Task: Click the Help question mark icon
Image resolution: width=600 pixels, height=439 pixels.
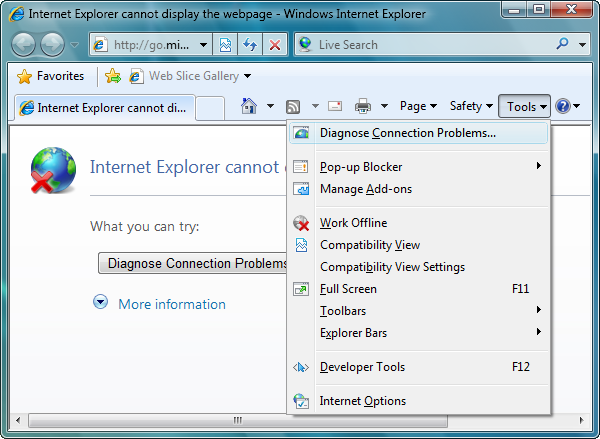Action: [563, 106]
